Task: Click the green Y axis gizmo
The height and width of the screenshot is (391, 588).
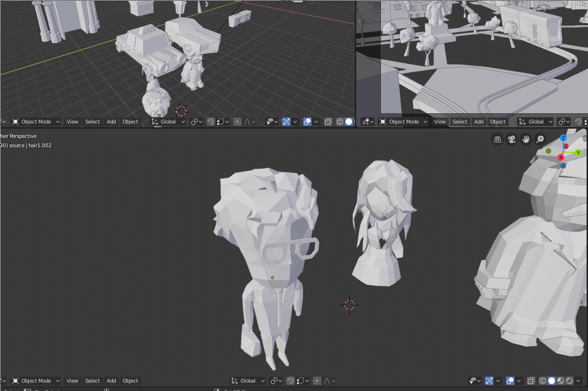Action: tap(578, 153)
